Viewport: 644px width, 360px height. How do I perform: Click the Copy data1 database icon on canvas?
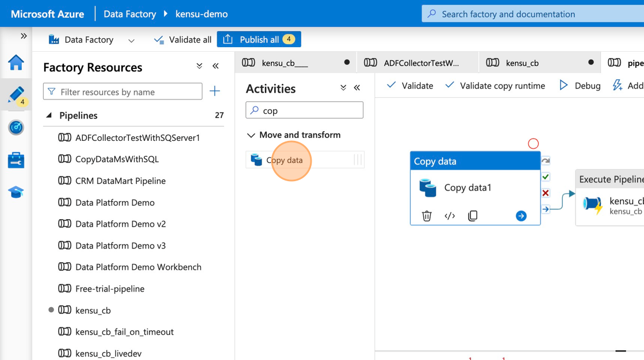pos(428,188)
